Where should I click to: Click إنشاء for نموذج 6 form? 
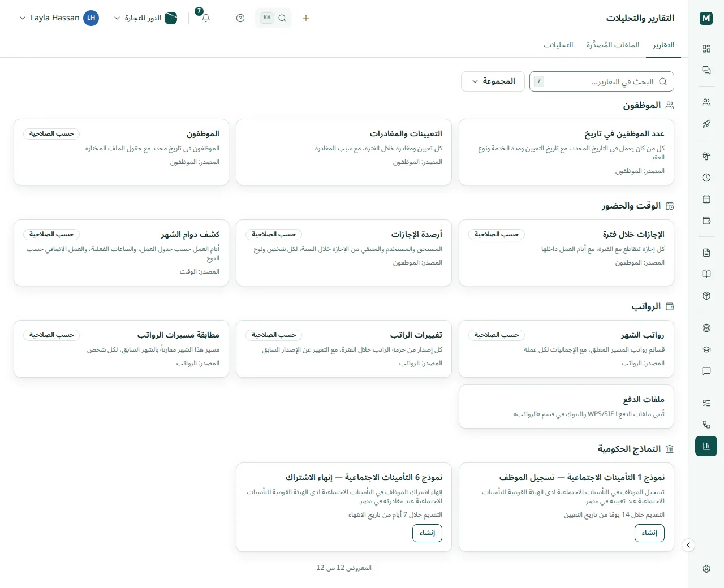[x=427, y=533]
